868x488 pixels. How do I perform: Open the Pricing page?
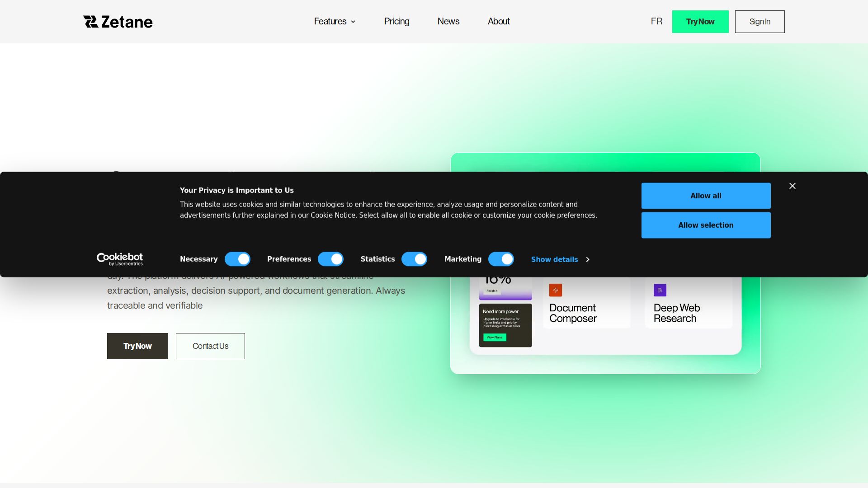click(x=396, y=21)
